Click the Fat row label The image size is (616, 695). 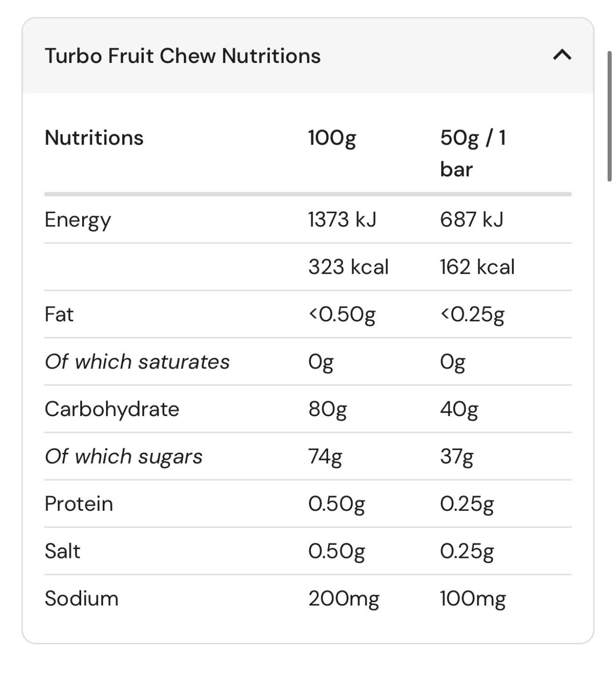59,314
